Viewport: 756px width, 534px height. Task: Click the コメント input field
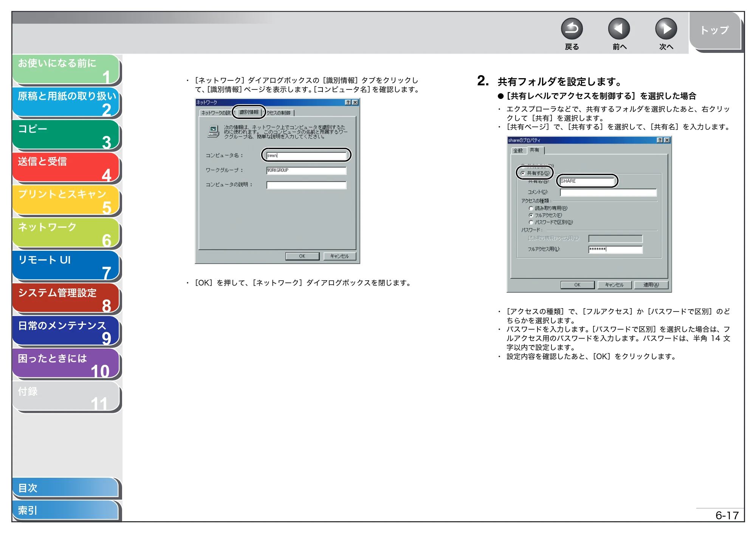coord(608,193)
